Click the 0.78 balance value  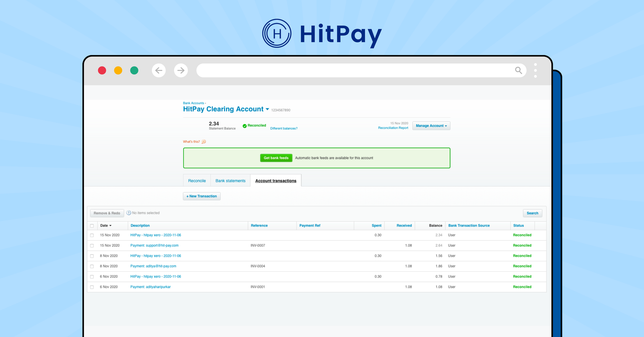(x=439, y=276)
